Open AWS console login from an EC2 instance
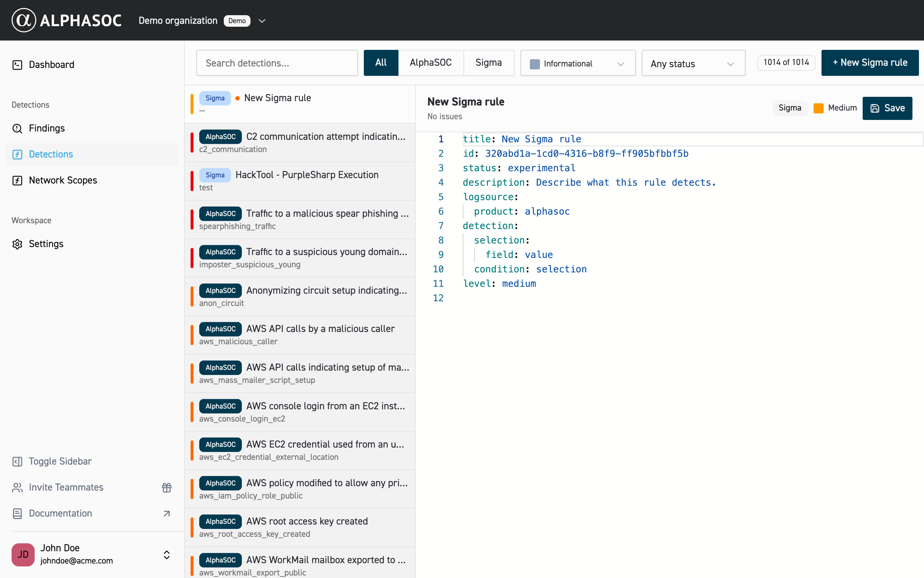The height and width of the screenshot is (578, 924). 300,412
